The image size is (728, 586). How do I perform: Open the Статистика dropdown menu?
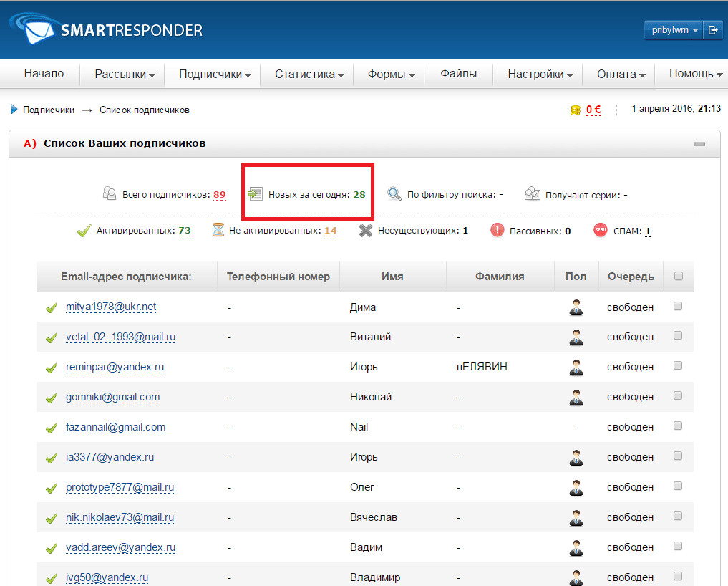click(x=307, y=74)
